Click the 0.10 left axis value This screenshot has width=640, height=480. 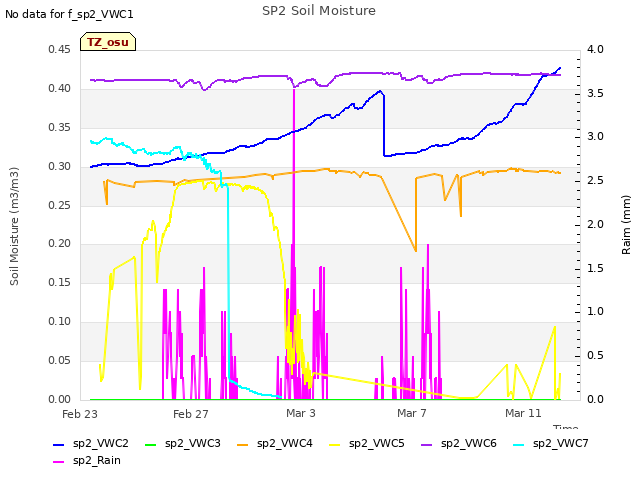point(60,321)
